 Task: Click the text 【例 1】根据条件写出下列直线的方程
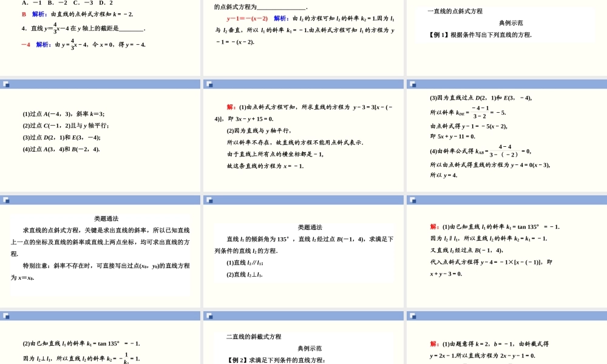point(480,35)
